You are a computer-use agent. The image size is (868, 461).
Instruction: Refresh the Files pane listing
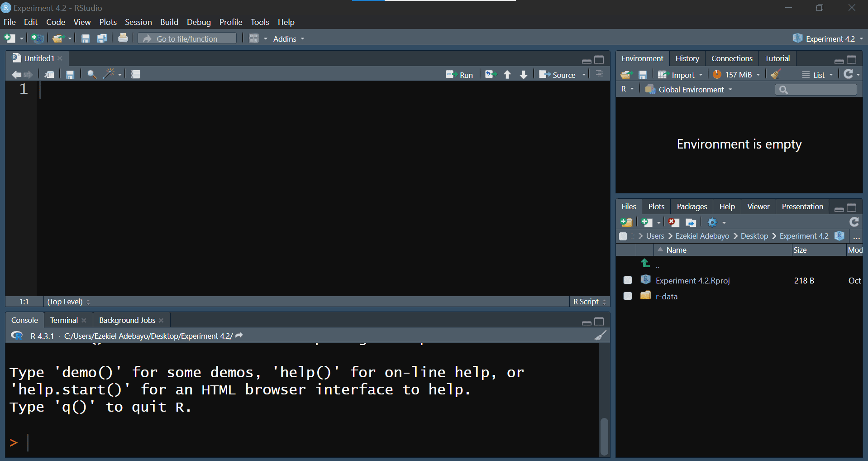pyautogui.click(x=854, y=222)
